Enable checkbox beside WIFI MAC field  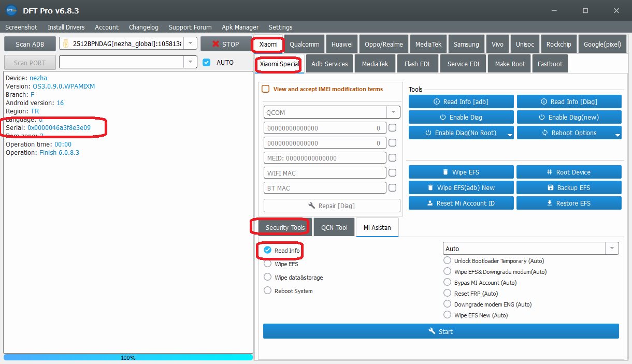tap(393, 173)
